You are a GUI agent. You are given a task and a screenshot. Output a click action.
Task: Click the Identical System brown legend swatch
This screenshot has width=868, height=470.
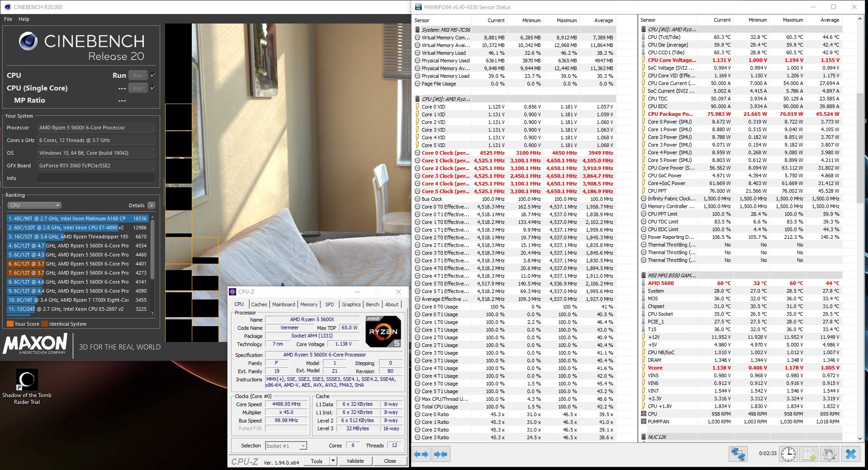(x=44, y=324)
